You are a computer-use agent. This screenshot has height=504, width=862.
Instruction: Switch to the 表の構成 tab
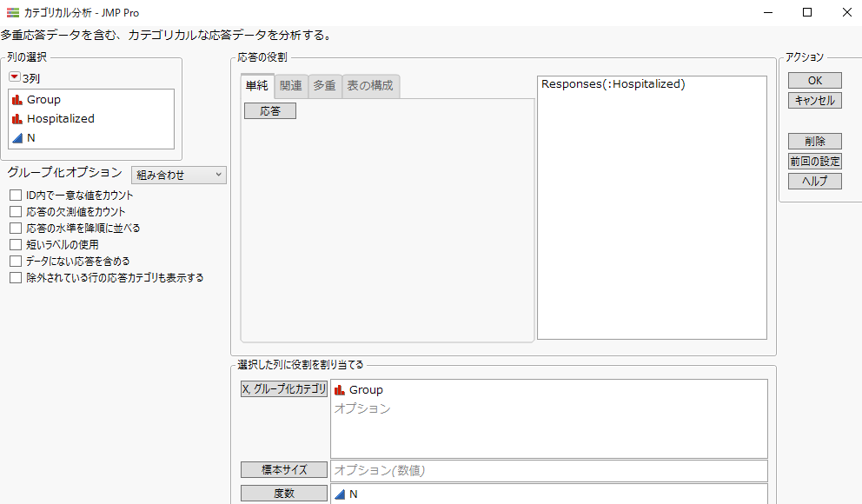(x=371, y=85)
